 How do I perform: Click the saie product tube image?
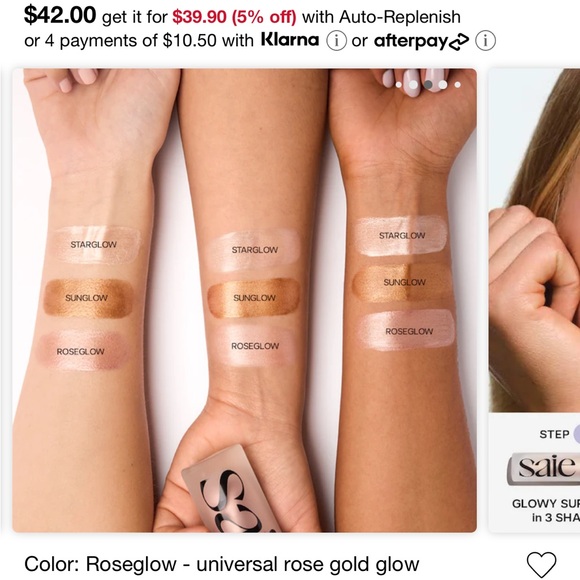[543, 469]
